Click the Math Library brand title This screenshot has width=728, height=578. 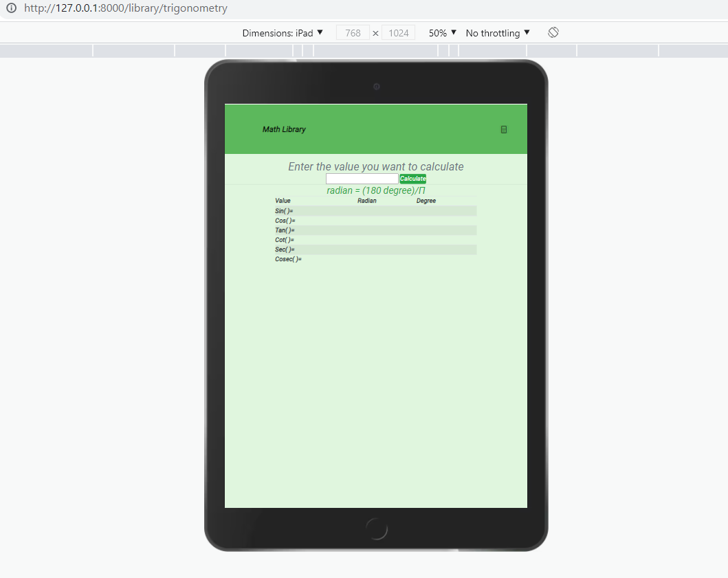[x=284, y=129]
